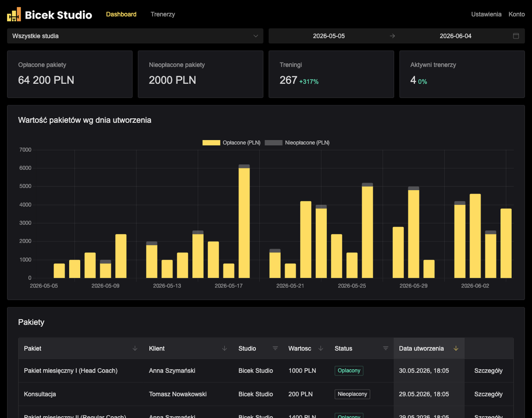Open start date 2026-05-05 picker
The width and height of the screenshot is (532, 418).
click(x=329, y=36)
